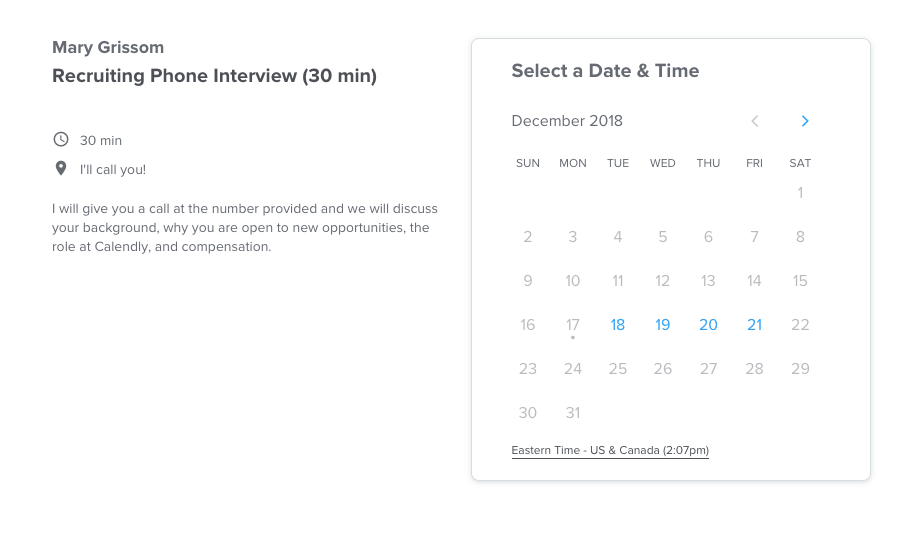Choose December 21 date
The width and height of the screenshot is (921, 537).
coord(754,325)
